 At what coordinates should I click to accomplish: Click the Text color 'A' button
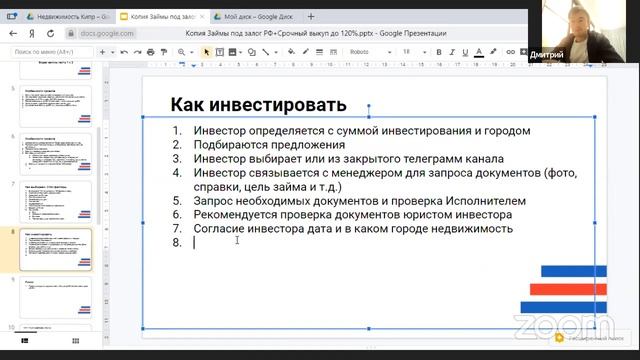479,52
